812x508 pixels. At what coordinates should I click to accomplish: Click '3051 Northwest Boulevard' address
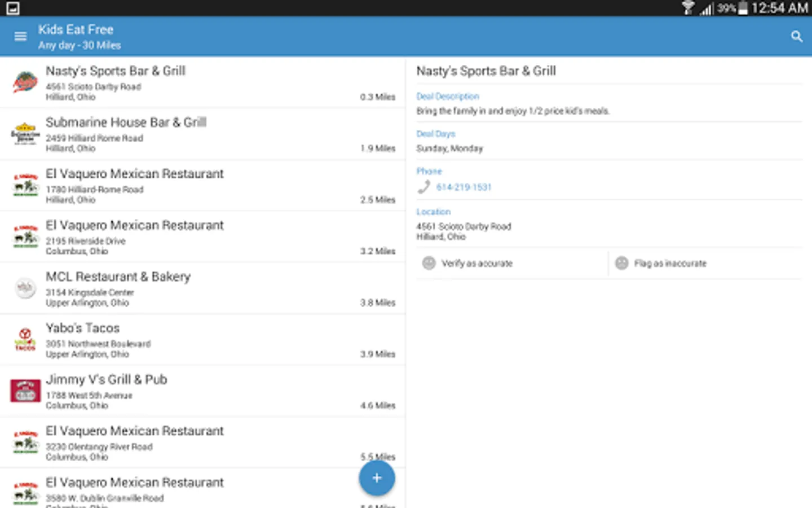[98, 344]
